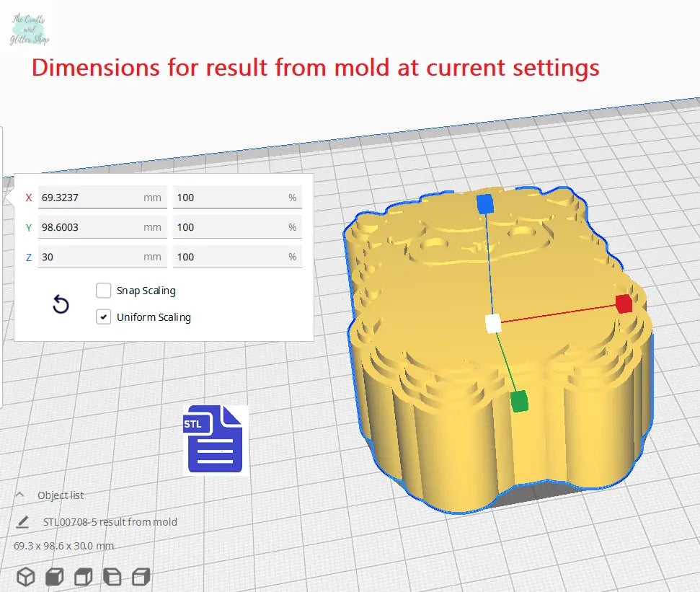Click the blue STL file icon
The height and width of the screenshot is (592, 700).
[x=214, y=441]
